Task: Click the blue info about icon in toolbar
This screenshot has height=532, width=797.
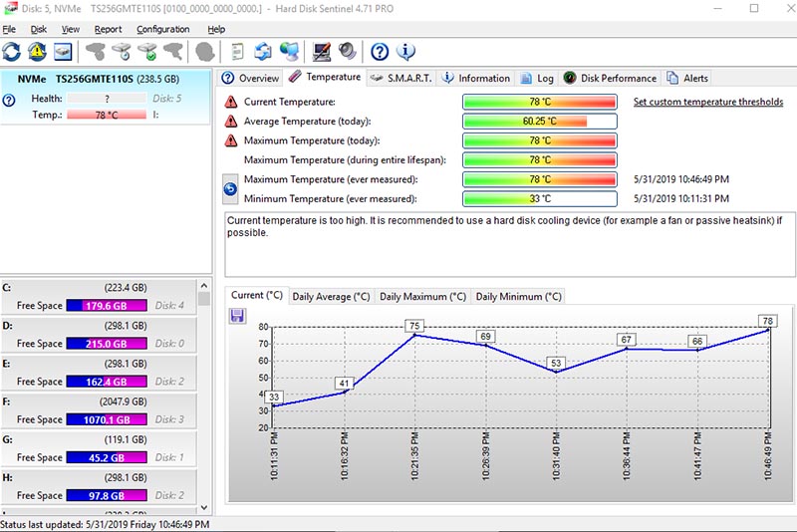Action: [x=405, y=52]
